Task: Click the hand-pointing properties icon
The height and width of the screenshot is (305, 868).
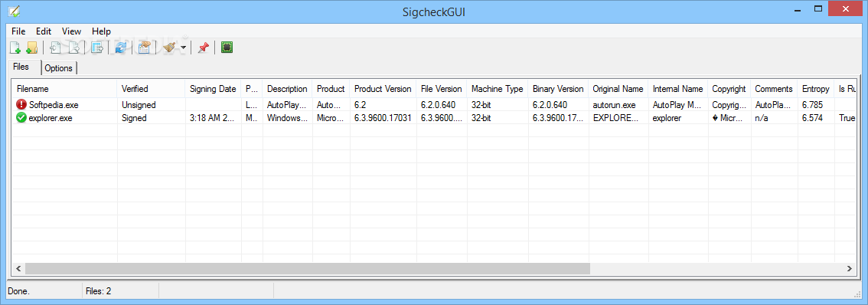Action: tap(144, 48)
